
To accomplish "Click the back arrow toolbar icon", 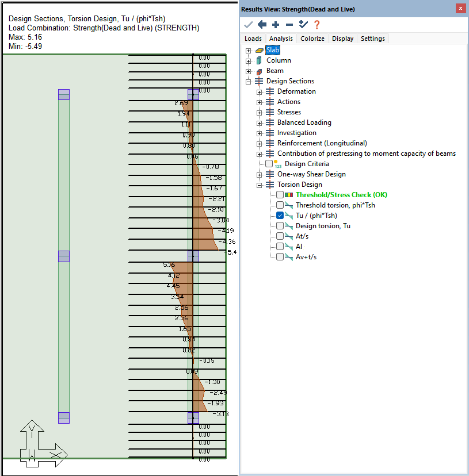I will pos(262,24).
